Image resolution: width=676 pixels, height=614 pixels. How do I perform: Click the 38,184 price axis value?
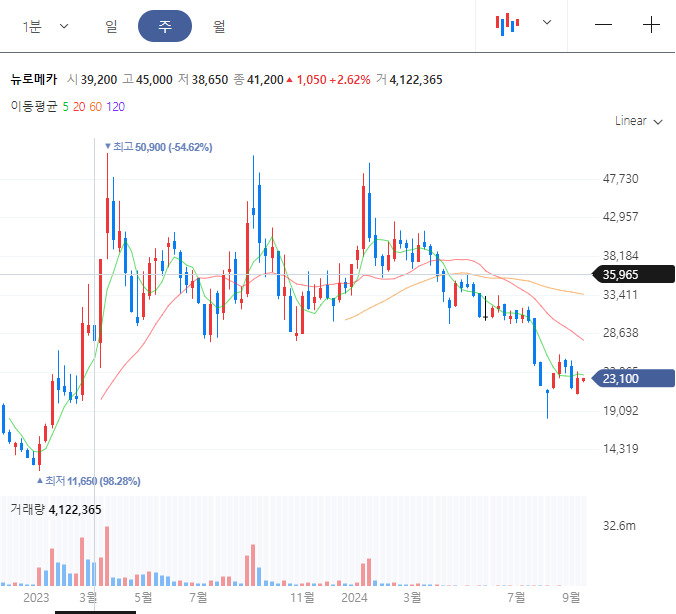[x=620, y=256]
